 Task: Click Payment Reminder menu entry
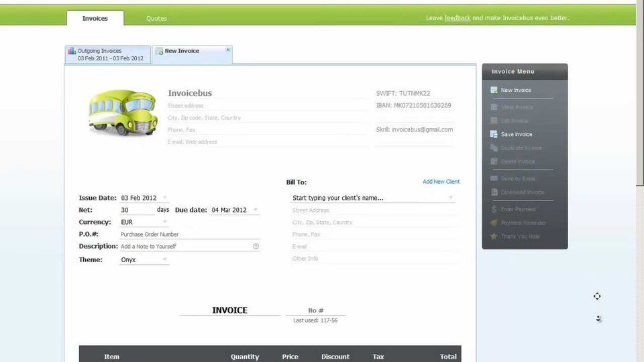(523, 223)
